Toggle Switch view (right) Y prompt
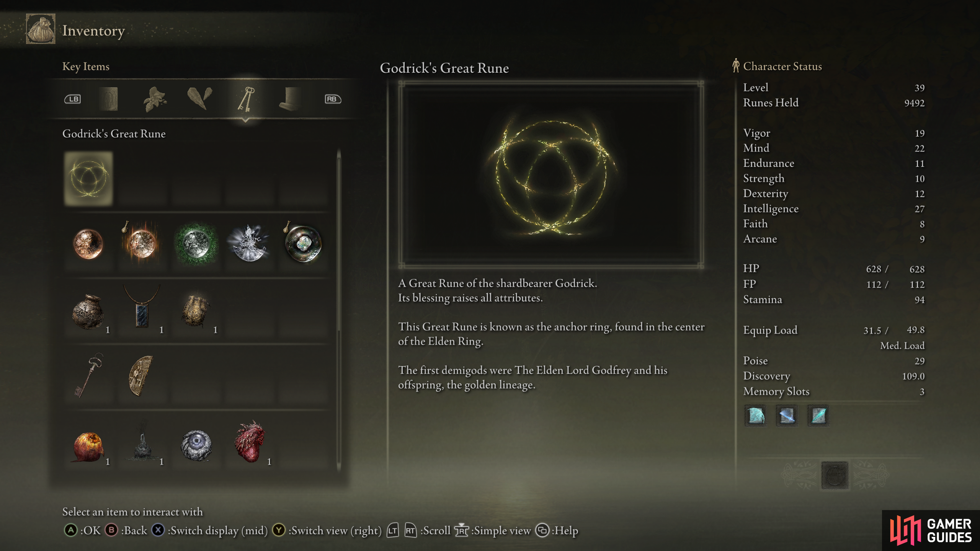The image size is (980, 551). pos(327,530)
